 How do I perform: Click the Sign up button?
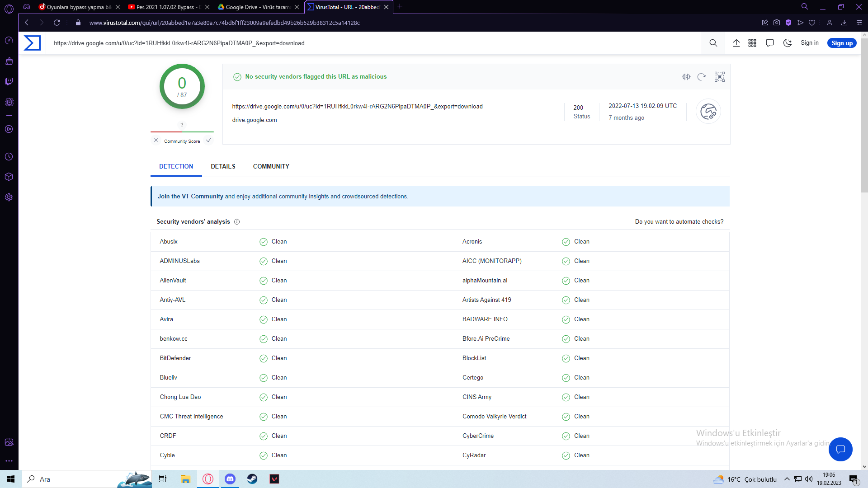point(842,43)
